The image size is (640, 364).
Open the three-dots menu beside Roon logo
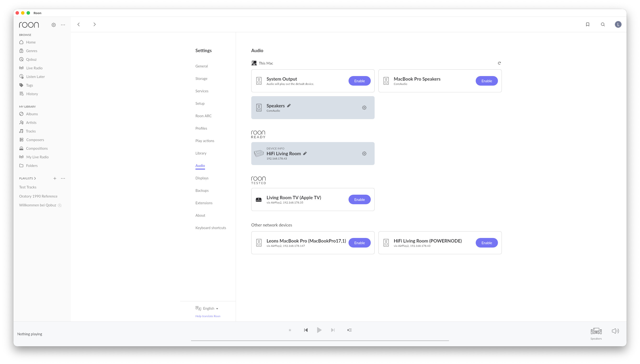pyautogui.click(x=63, y=25)
